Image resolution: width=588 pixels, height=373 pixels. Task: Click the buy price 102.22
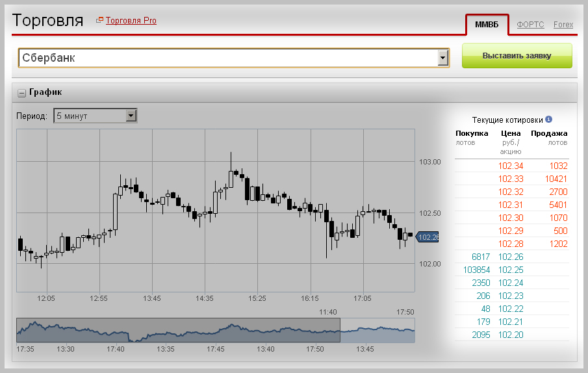coord(511,309)
